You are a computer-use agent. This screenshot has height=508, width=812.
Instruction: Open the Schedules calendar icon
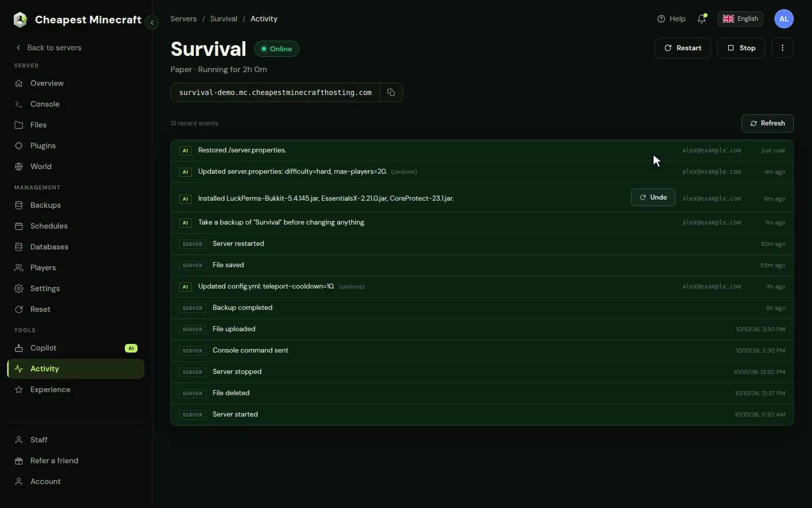pos(19,226)
